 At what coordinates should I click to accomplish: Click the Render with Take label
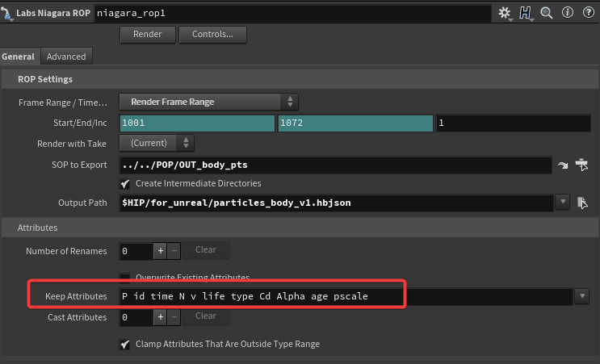click(72, 144)
